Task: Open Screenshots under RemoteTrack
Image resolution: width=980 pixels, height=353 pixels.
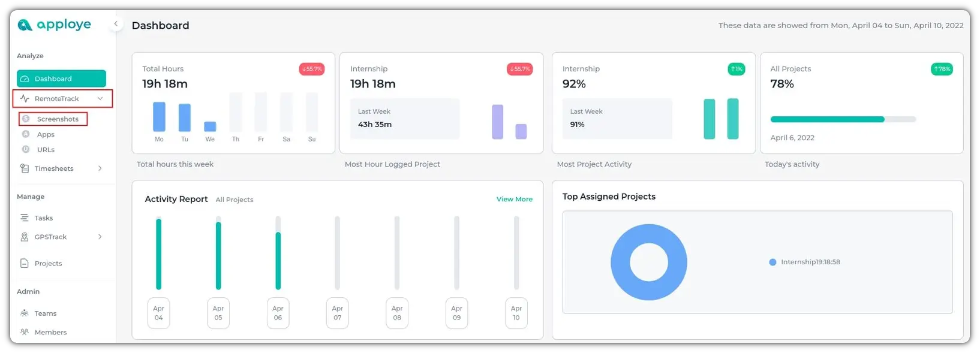Action: click(58, 119)
